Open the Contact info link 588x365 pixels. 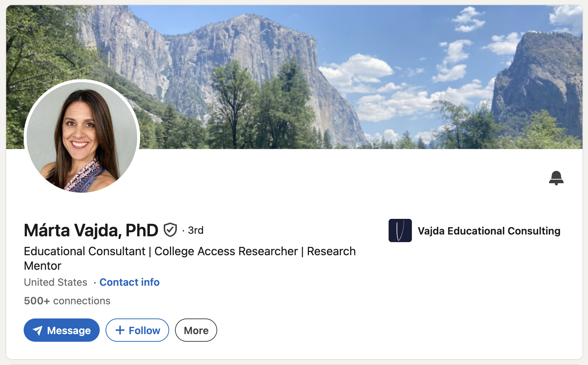click(x=130, y=282)
